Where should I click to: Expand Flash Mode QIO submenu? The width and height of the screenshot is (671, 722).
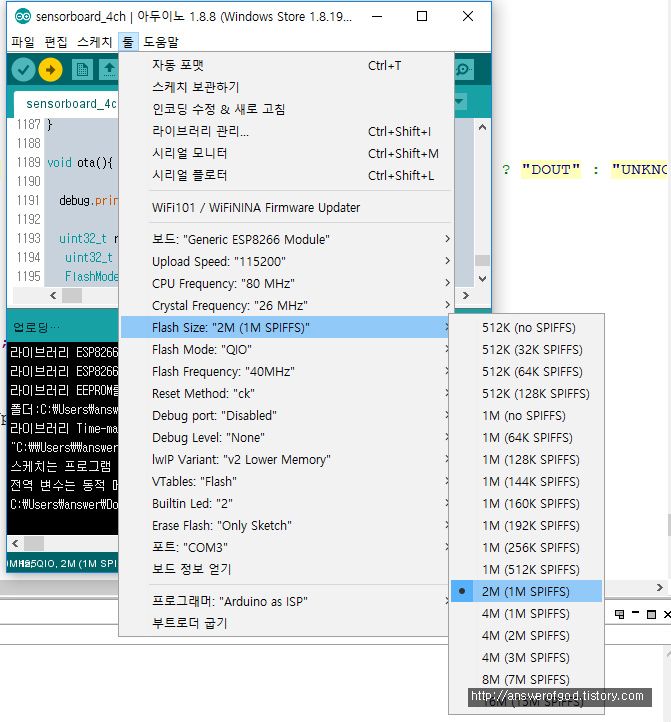tap(286, 349)
